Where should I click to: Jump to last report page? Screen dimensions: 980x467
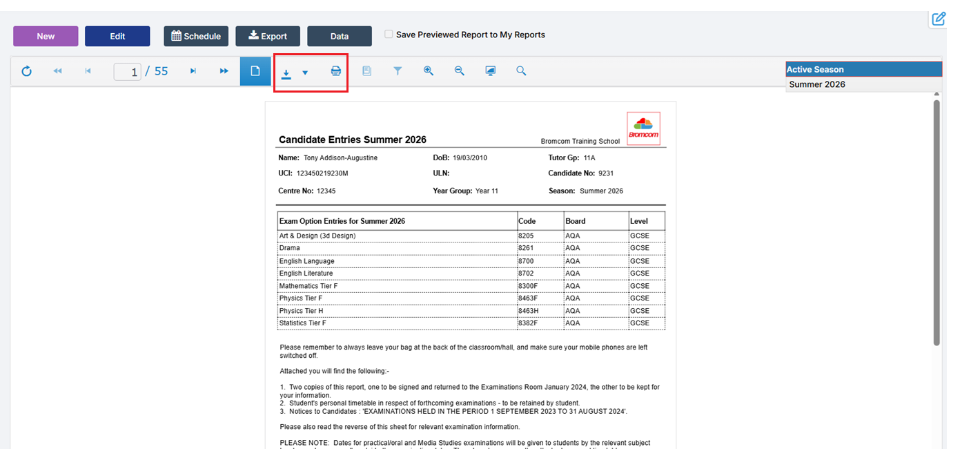224,71
